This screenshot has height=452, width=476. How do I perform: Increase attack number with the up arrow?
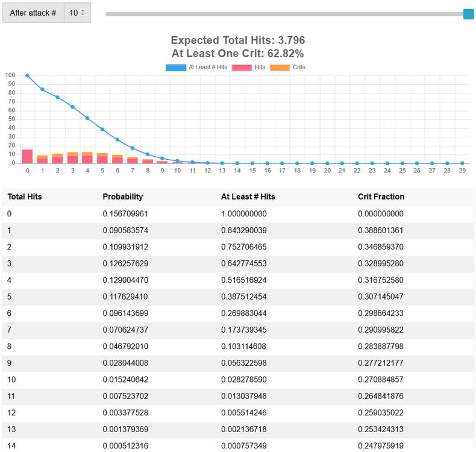pos(83,10)
